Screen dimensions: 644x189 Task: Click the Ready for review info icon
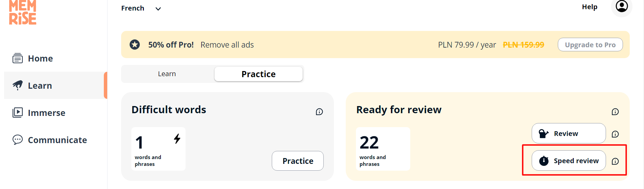[x=615, y=112]
